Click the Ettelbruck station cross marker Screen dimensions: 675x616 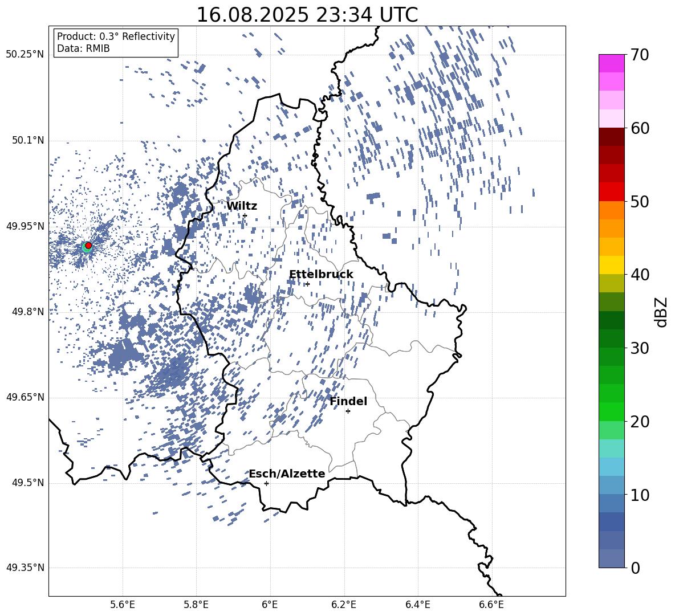tap(307, 284)
